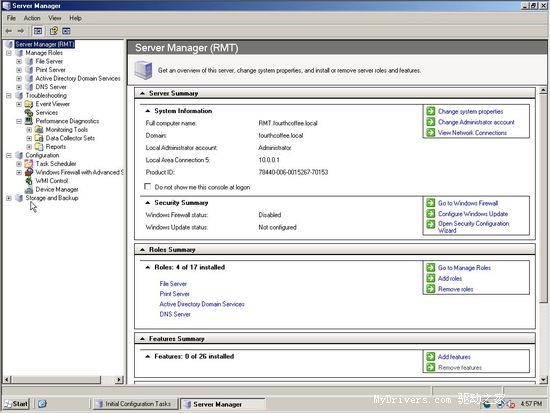Click green arrow icon beside Go to Windows Firewall

pos(430,203)
